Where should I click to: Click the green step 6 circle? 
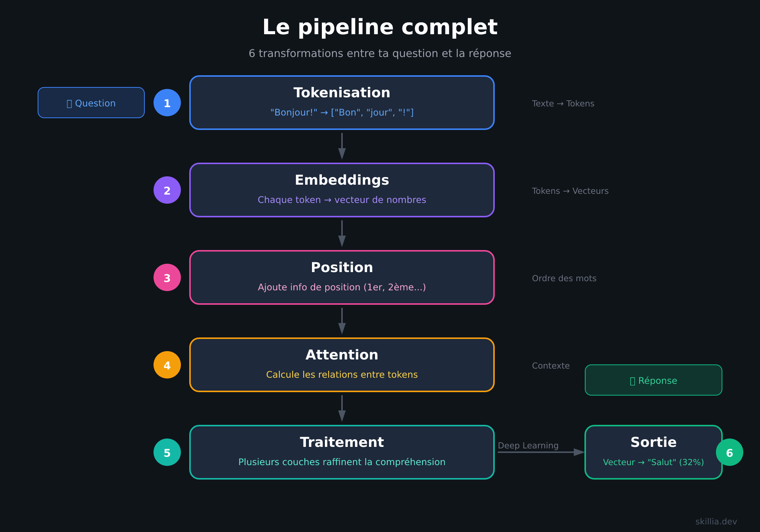click(729, 452)
